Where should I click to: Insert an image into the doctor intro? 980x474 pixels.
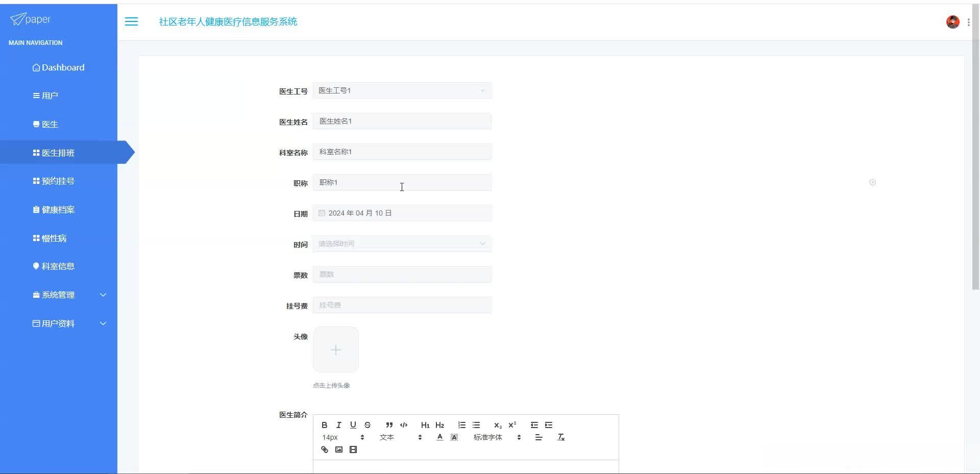pos(339,449)
